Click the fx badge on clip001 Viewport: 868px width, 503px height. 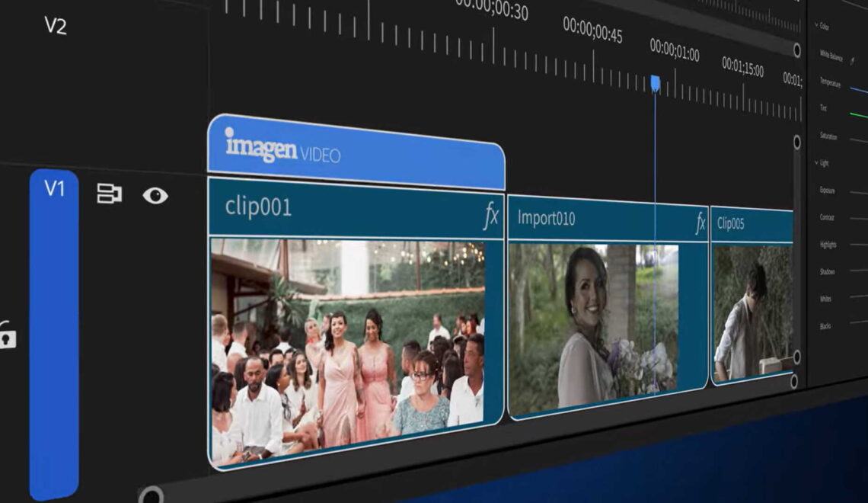point(491,217)
